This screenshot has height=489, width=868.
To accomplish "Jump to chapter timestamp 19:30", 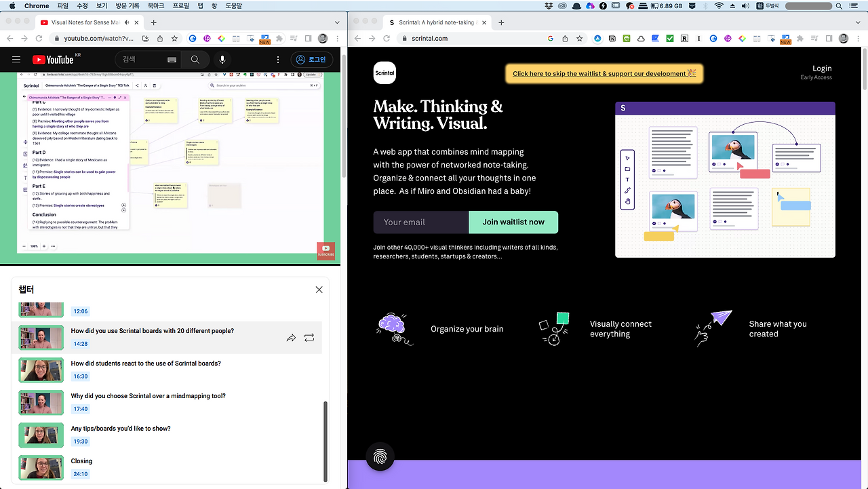I will coord(81,442).
